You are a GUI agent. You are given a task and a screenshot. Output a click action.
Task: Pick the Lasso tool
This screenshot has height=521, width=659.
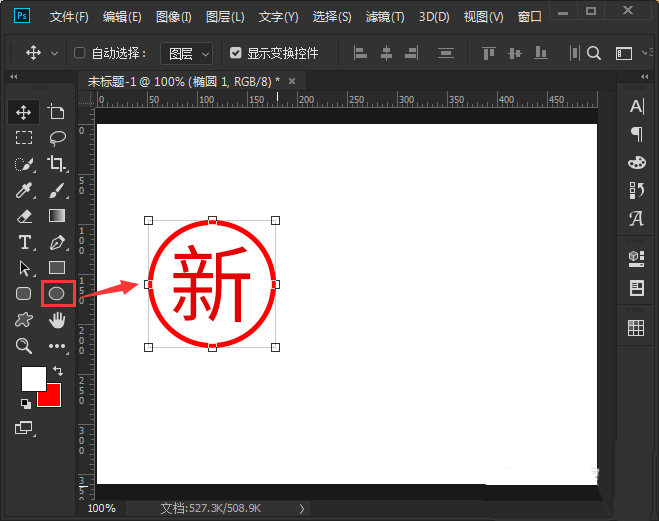click(57, 138)
